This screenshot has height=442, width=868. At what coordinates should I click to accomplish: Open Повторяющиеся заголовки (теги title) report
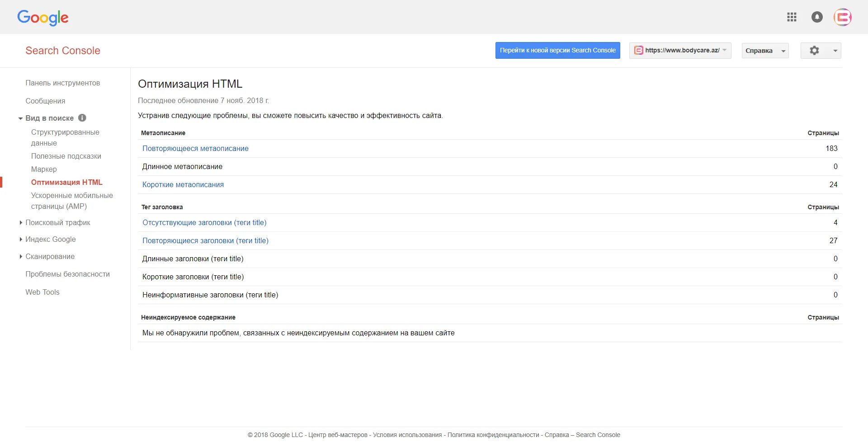pos(205,241)
